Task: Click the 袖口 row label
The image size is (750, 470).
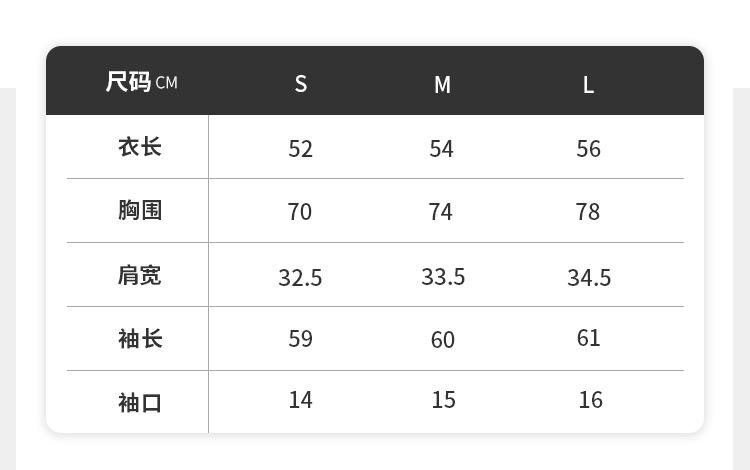Action: pos(140,403)
